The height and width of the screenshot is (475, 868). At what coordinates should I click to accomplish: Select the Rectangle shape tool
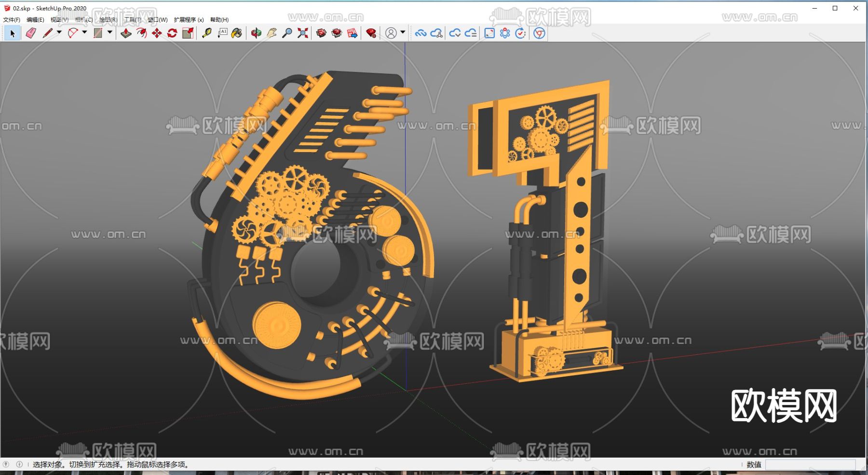(98, 33)
